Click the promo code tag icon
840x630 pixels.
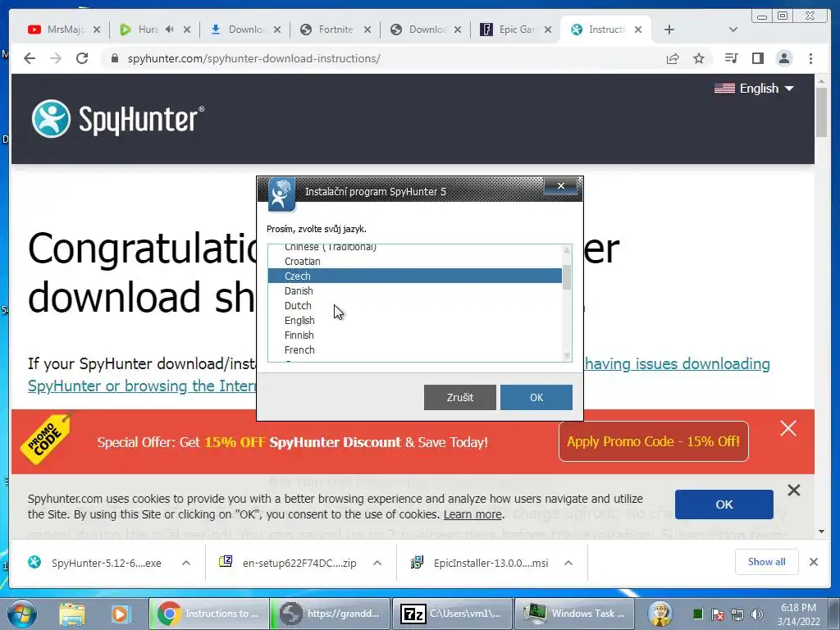coord(47,438)
